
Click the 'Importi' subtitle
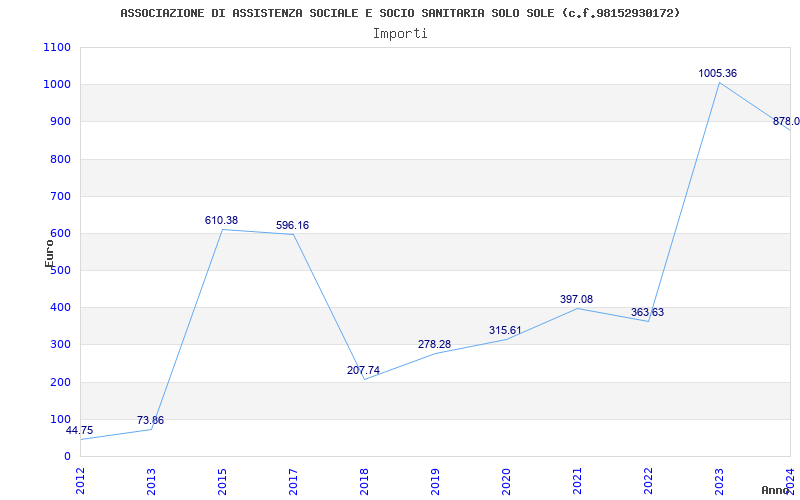pyautogui.click(x=400, y=34)
